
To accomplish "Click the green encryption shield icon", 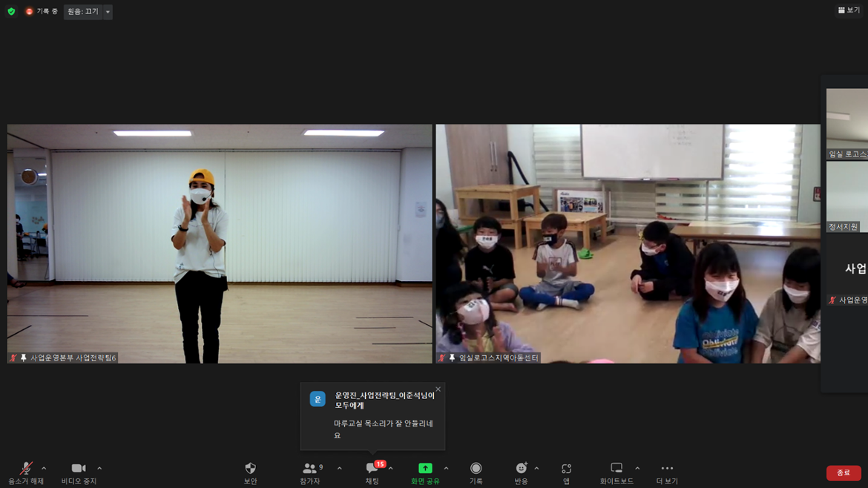I will (11, 12).
